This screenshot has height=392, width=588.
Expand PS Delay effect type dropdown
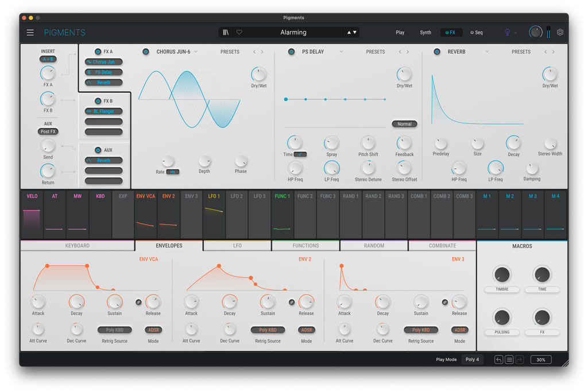click(x=341, y=52)
